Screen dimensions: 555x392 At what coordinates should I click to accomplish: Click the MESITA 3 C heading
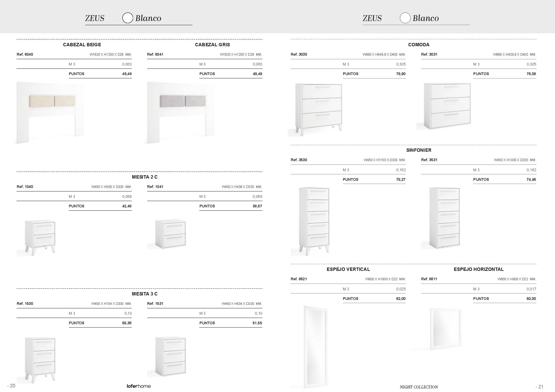click(145, 294)
